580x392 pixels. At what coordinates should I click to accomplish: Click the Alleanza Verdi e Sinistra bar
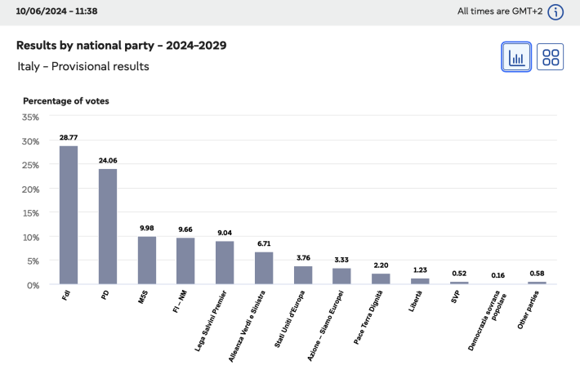(x=264, y=268)
